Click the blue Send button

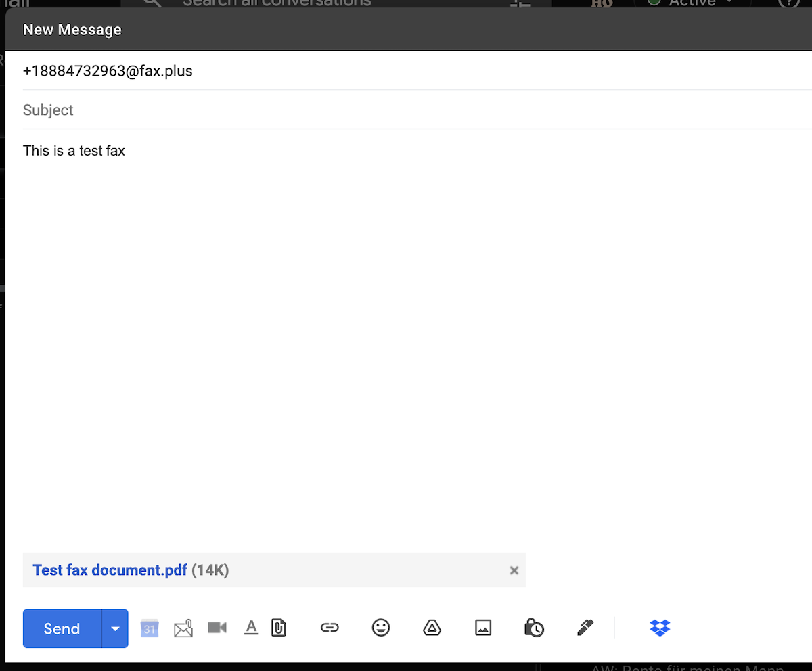pos(62,628)
